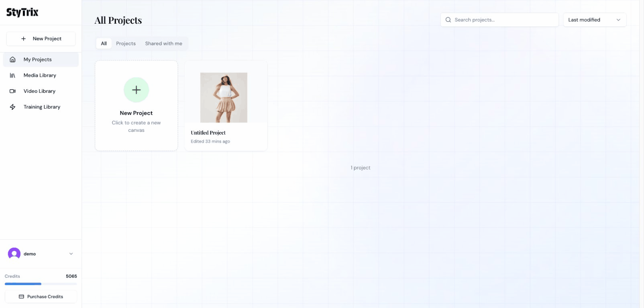
Task: Click the StyTrix logo
Action: point(22,12)
